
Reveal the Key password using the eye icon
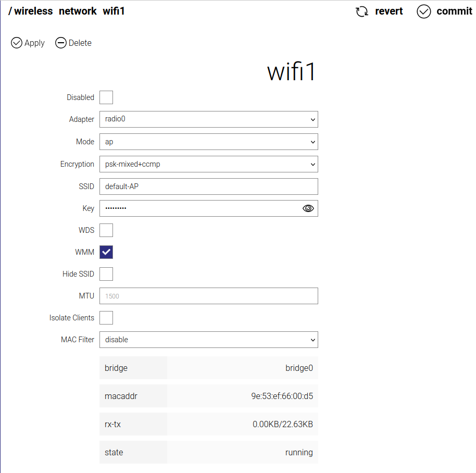(x=308, y=208)
